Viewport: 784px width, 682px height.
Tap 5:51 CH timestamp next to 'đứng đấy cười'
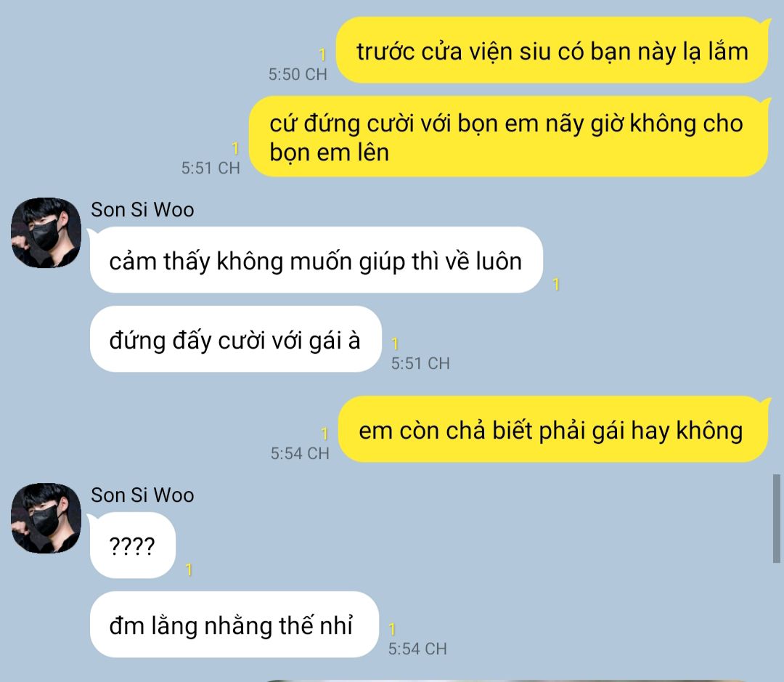pos(420,363)
